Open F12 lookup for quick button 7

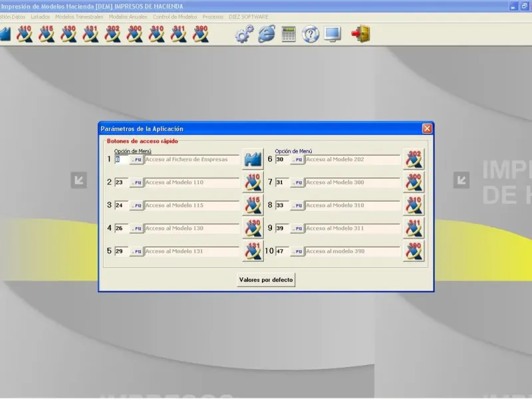297,182
